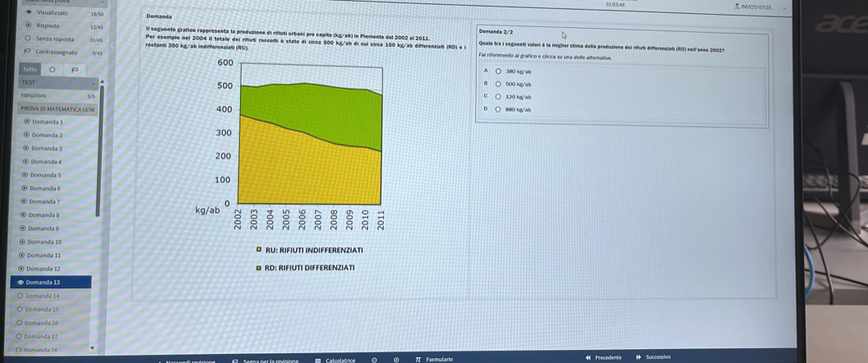The width and height of the screenshot is (868, 363).
Task: Choose option C 120 kg/ab
Action: (498, 96)
